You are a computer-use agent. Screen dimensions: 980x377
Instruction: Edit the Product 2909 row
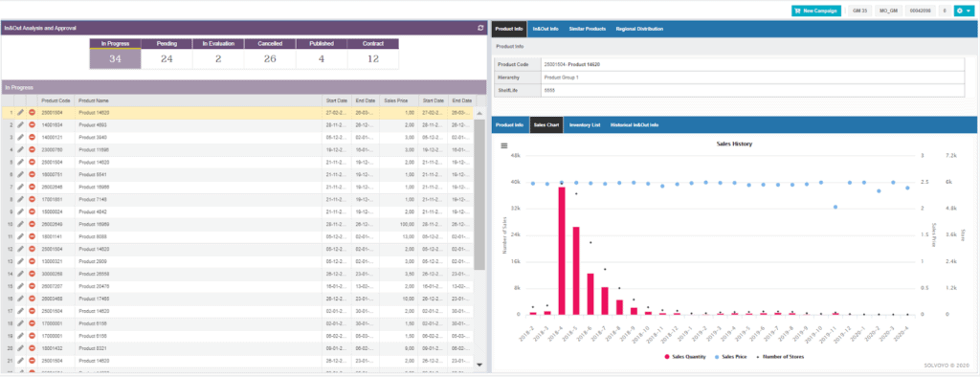pyautogui.click(x=21, y=261)
